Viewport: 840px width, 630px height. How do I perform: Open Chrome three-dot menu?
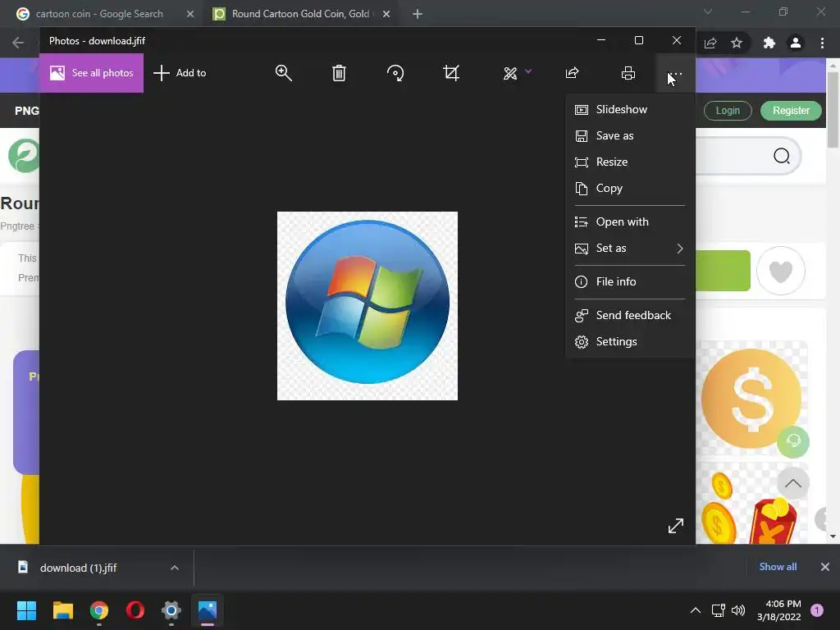click(x=822, y=43)
